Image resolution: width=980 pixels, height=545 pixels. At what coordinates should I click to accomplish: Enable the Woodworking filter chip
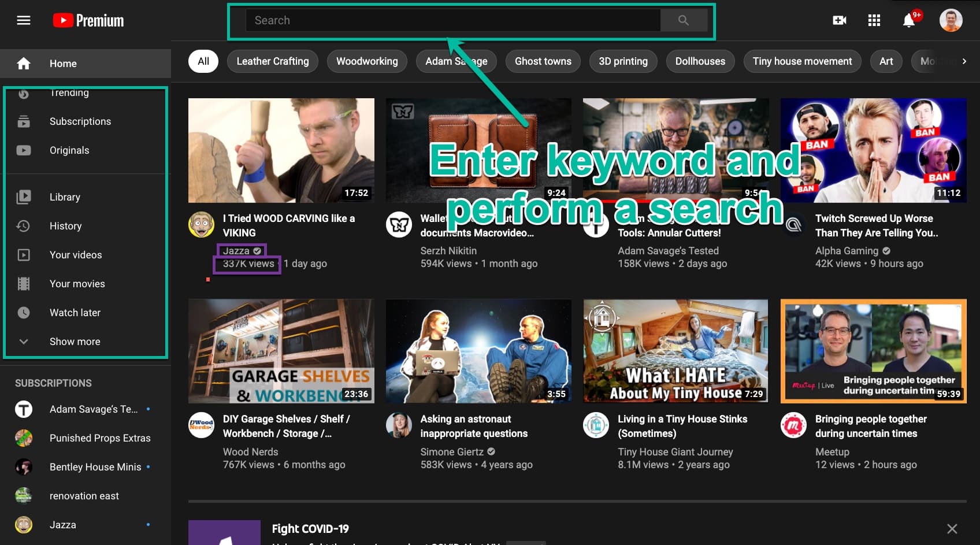click(x=367, y=61)
